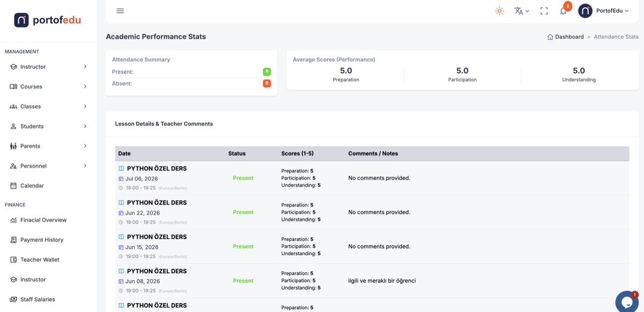Expand the Students chevron
644x312 pixels.
pyautogui.click(x=85, y=127)
